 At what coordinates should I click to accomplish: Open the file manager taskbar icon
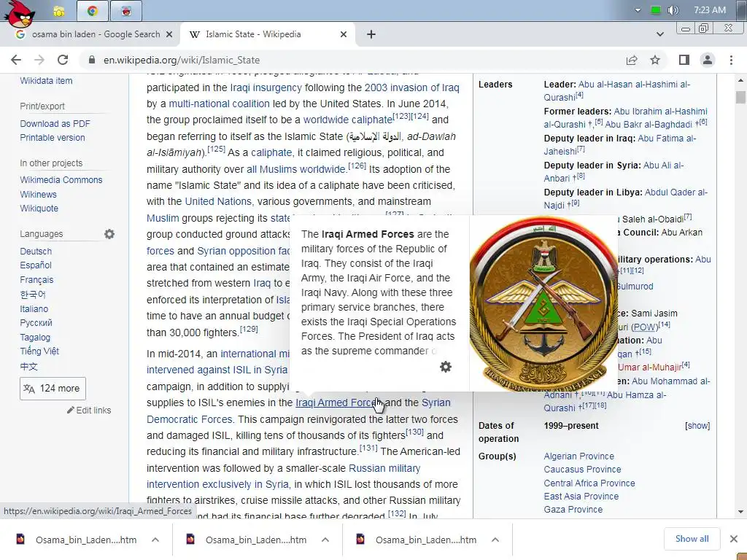click(x=59, y=12)
